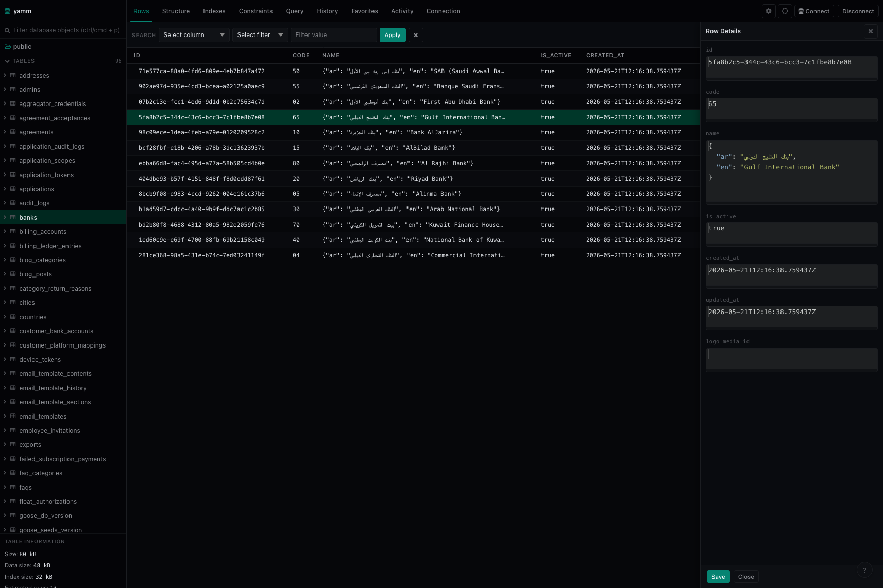Click the table icon beside email_templates
Image resolution: width=883 pixels, height=588 pixels.
pos(13,416)
